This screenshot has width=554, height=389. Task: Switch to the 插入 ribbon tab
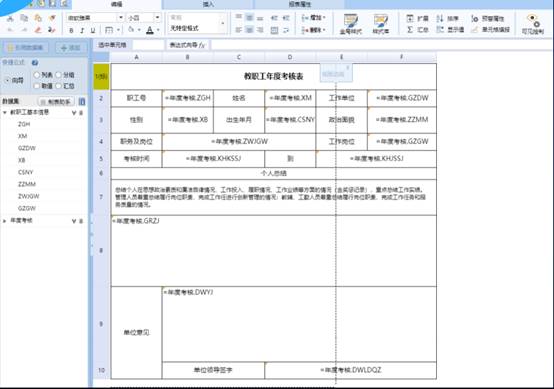(208, 4)
